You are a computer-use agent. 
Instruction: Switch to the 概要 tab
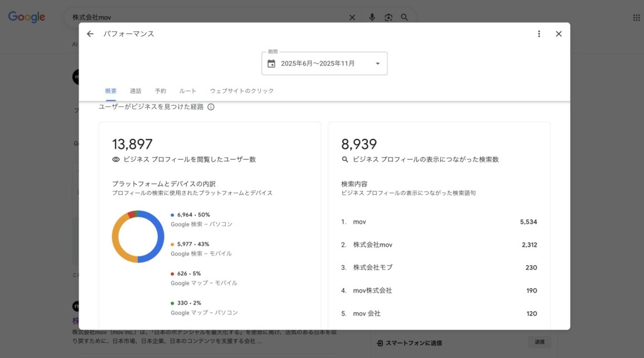[x=111, y=91]
